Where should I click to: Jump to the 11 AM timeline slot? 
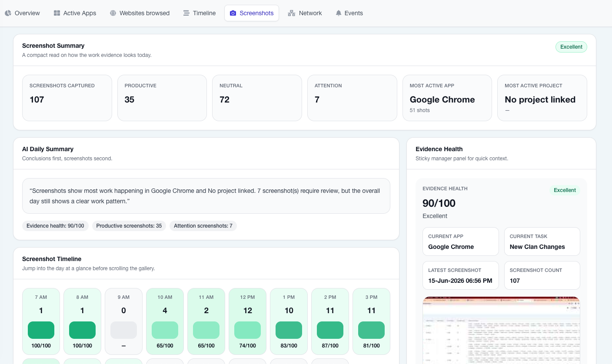206,321
